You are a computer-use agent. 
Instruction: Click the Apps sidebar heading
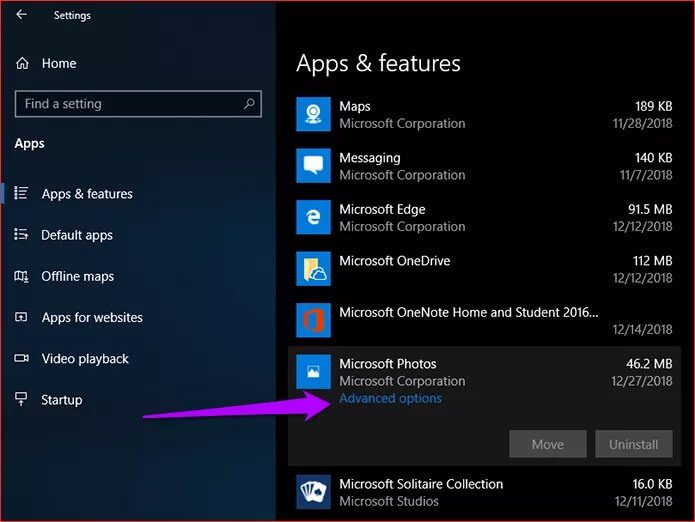[x=29, y=144]
